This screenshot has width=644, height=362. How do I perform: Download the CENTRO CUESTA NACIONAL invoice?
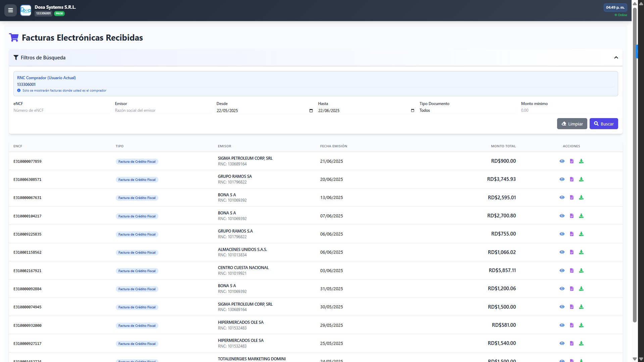tap(581, 271)
